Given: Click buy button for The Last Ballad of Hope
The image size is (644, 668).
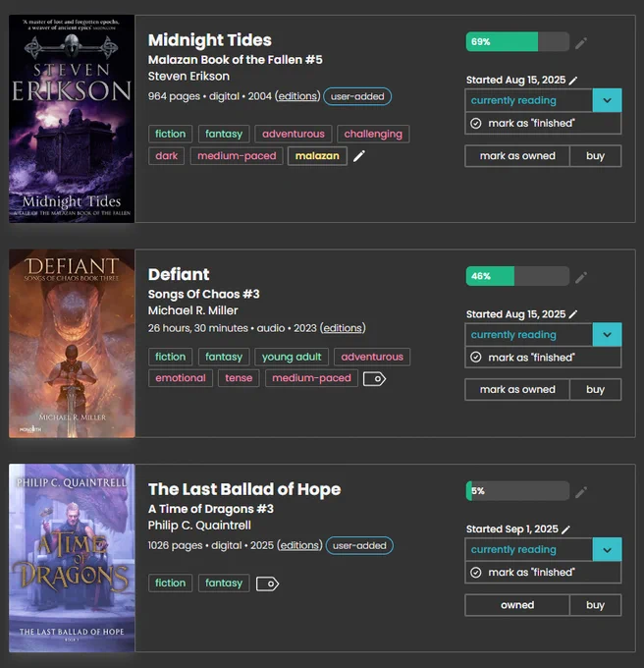Looking at the screenshot, I should pyautogui.click(x=595, y=605).
